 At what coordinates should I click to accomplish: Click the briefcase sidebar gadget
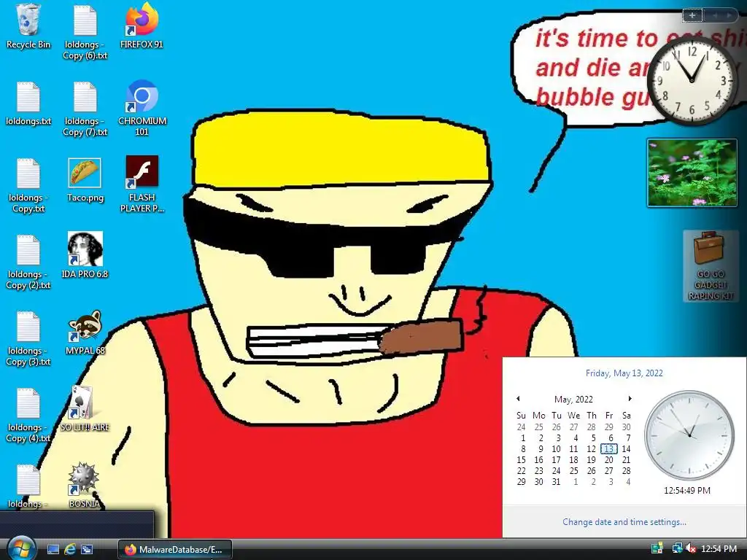tap(711, 265)
